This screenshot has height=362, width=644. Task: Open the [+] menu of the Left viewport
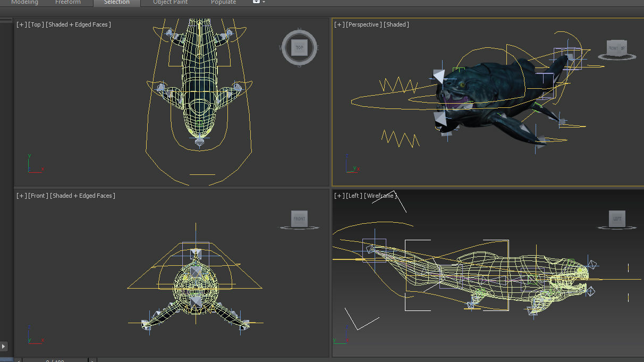pyautogui.click(x=339, y=196)
